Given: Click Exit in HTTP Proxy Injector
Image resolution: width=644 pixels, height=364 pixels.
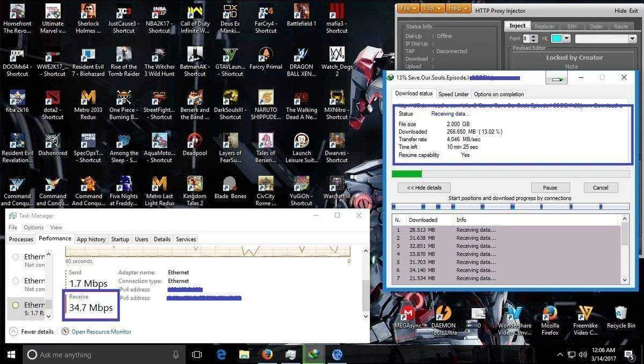Looking at the screenshot, I should [634, 11].
